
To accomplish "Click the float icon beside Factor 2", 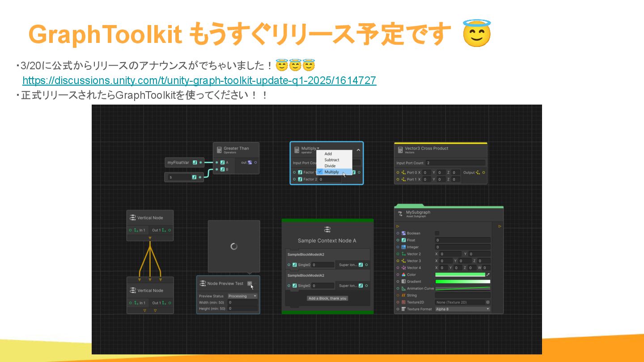I will [x=300, y=179].
